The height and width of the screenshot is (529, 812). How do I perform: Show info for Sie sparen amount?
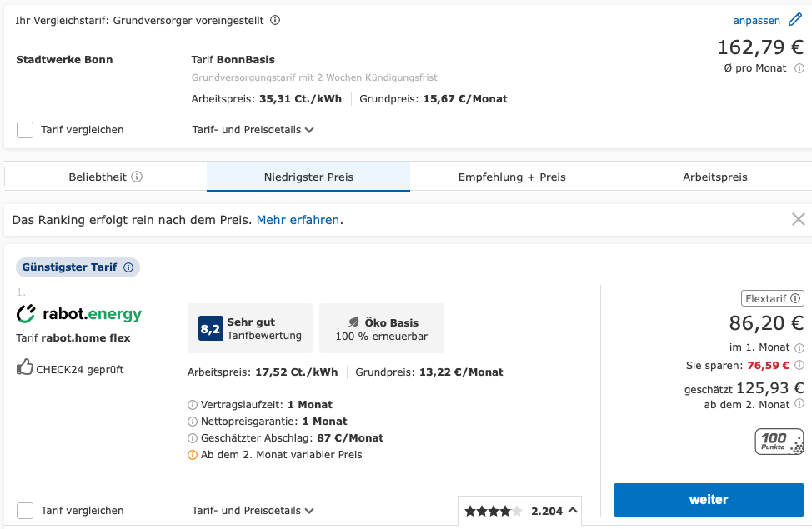point(799,365)
